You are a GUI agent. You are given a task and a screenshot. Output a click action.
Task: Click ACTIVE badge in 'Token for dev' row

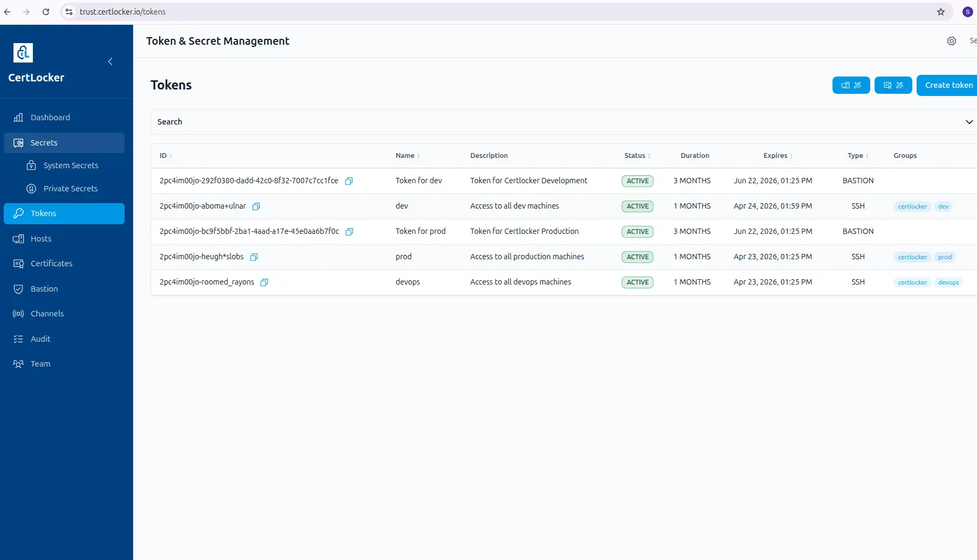[637, 181]
